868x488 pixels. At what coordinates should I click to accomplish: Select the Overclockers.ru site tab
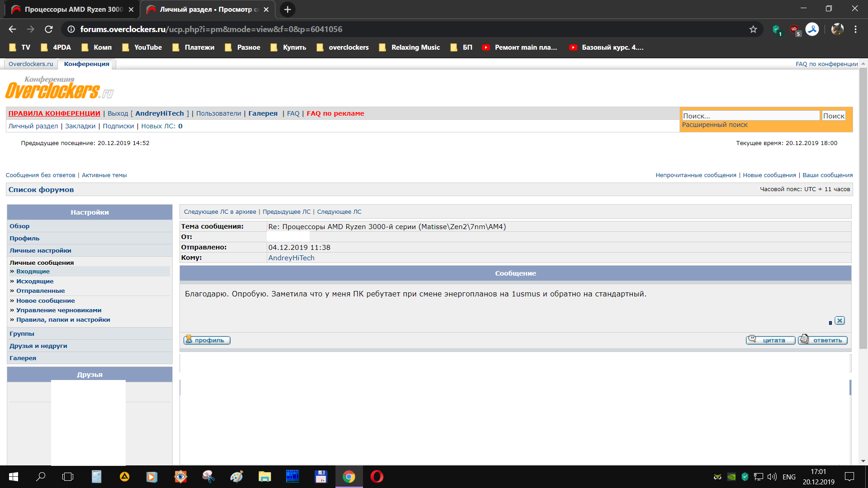point(31,64)
